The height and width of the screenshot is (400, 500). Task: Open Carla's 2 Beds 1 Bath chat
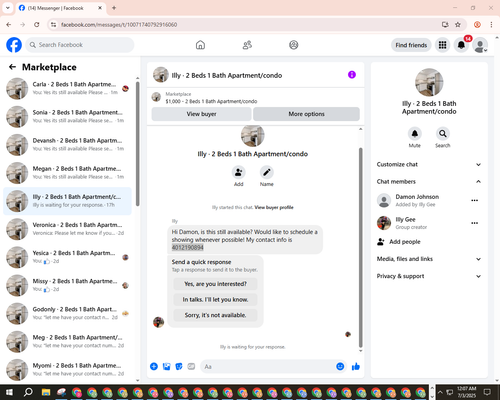click(67, 88)
